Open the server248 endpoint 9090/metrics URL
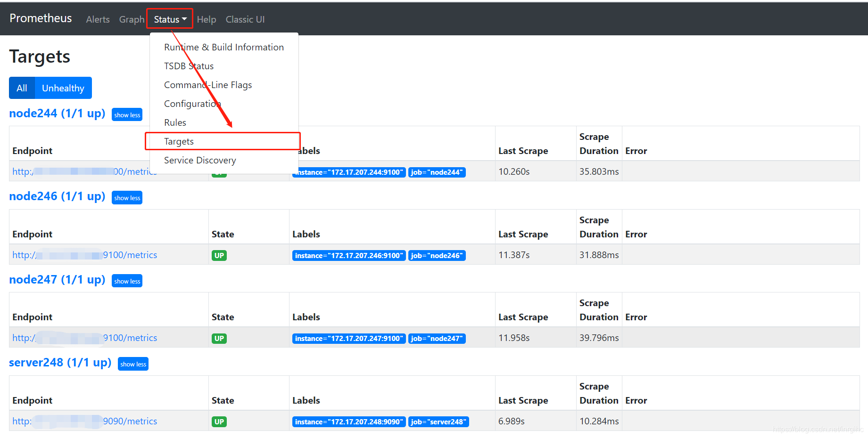868x438 pixels. [x=85, y=421]
